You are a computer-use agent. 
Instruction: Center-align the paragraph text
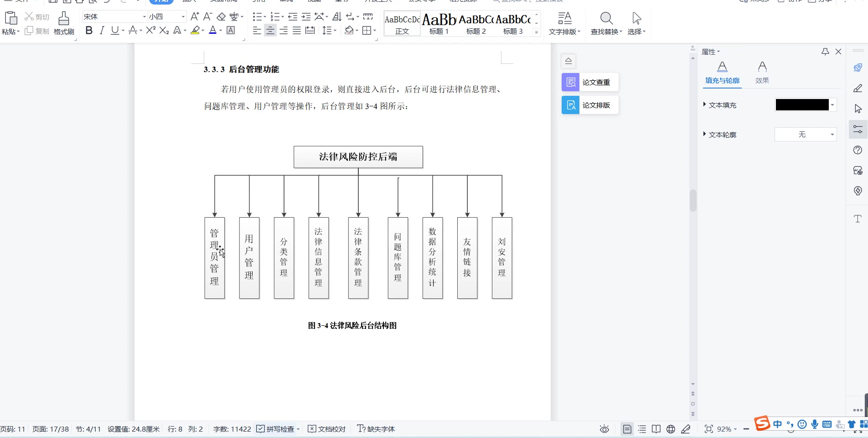[270, 31]
